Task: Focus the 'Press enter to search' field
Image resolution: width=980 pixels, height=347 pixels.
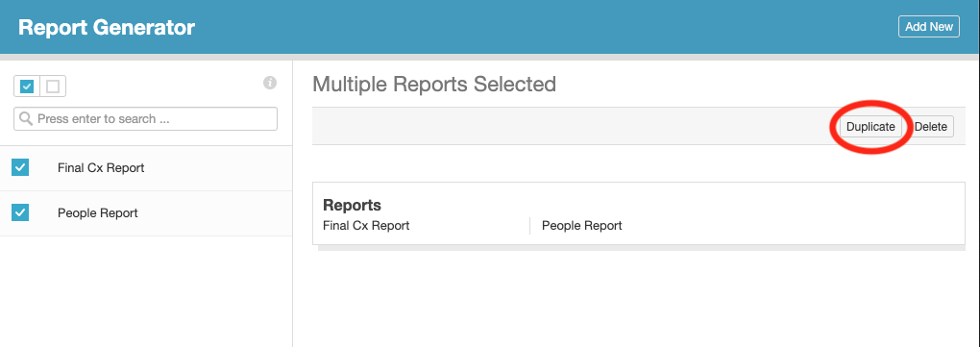Action: point(146,119)
